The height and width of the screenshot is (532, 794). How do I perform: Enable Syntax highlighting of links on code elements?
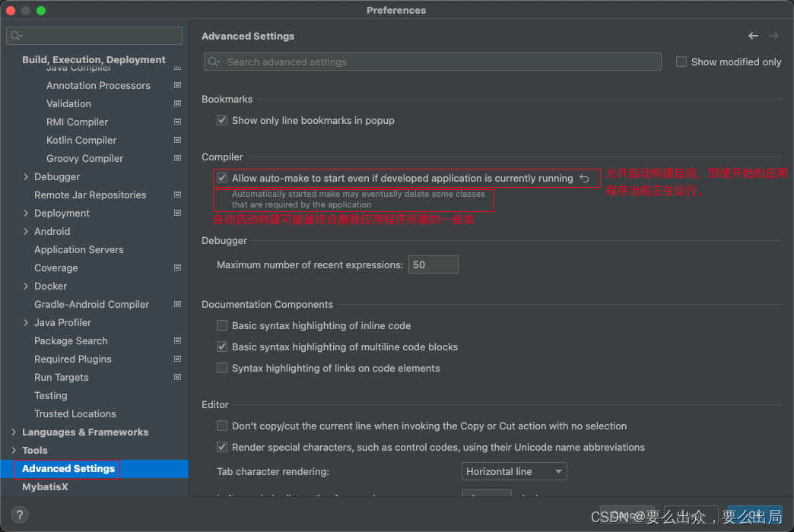pyautogui.click(x=222, y=368)
